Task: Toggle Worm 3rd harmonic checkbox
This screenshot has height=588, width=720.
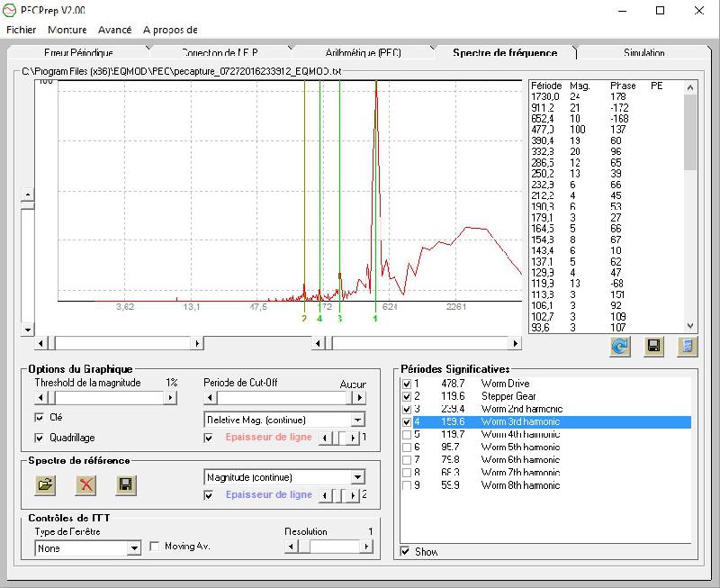Action: (407, 421)
